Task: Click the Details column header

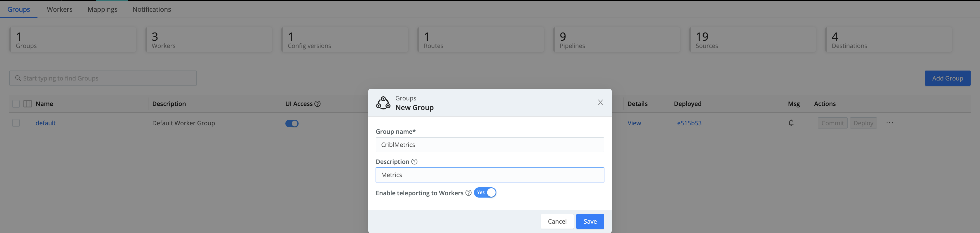Action: 637,104
